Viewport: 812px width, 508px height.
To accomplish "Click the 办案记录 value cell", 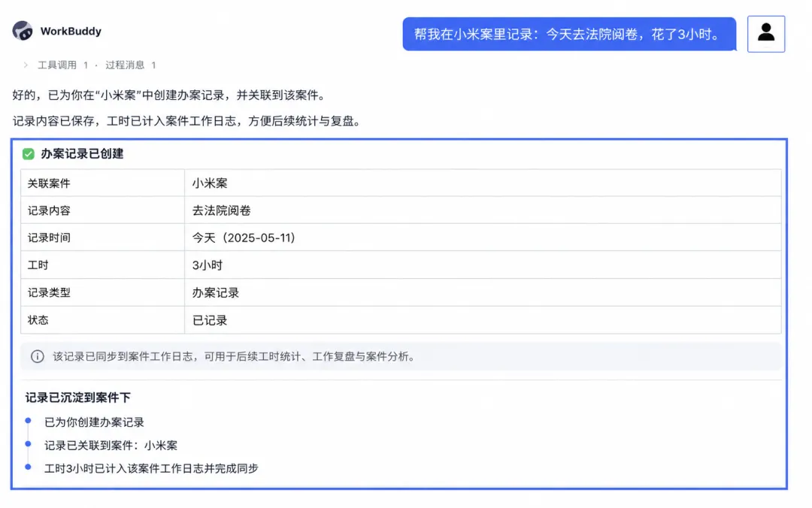I will click(483, 292).
